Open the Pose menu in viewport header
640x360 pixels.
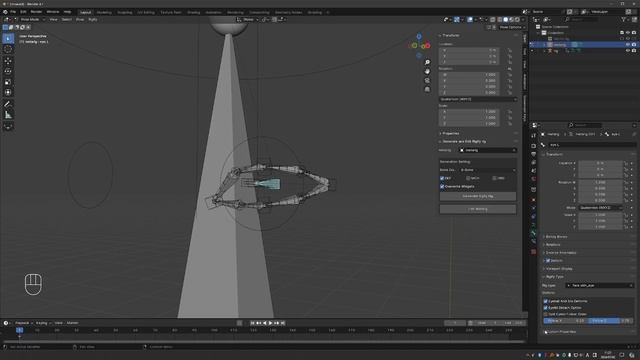click(80, 19)
